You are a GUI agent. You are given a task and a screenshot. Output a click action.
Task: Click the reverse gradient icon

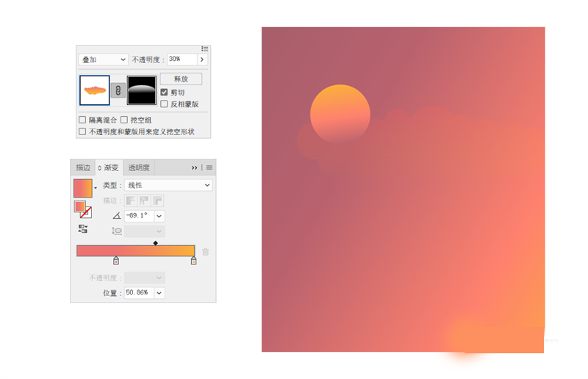[x=83, y=229]
